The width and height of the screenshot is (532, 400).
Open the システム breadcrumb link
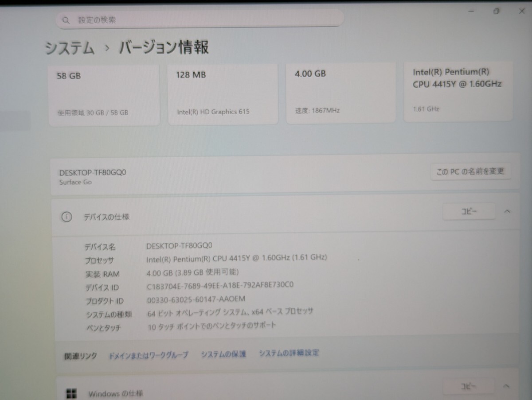70,48
